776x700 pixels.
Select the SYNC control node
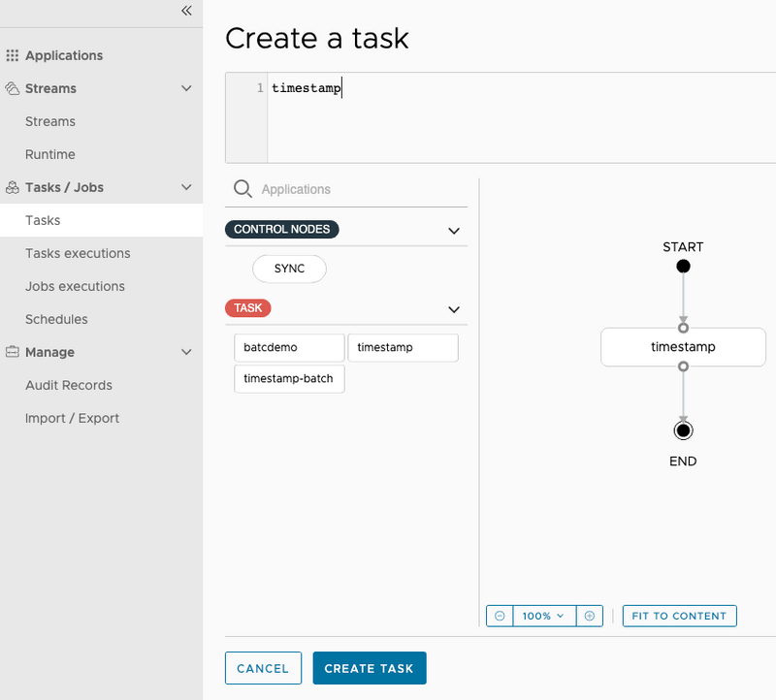click(x=289, y=269)
